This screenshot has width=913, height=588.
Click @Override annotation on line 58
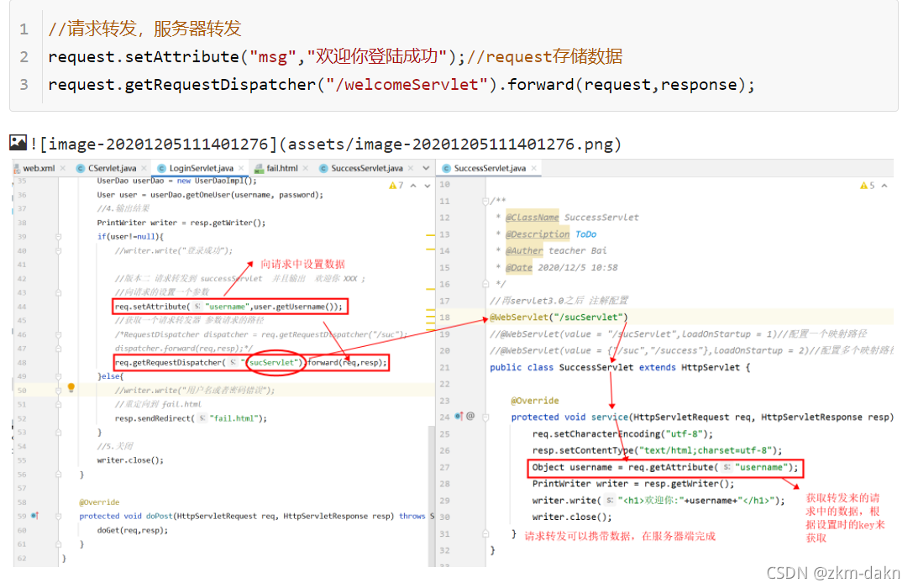(99, 501)
